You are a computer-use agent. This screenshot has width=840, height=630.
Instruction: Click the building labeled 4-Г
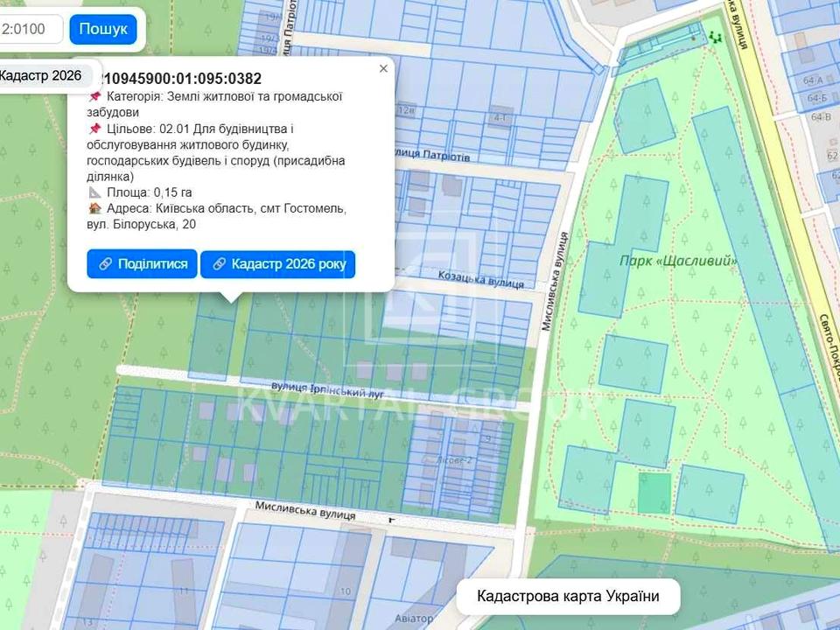[500, 116]
